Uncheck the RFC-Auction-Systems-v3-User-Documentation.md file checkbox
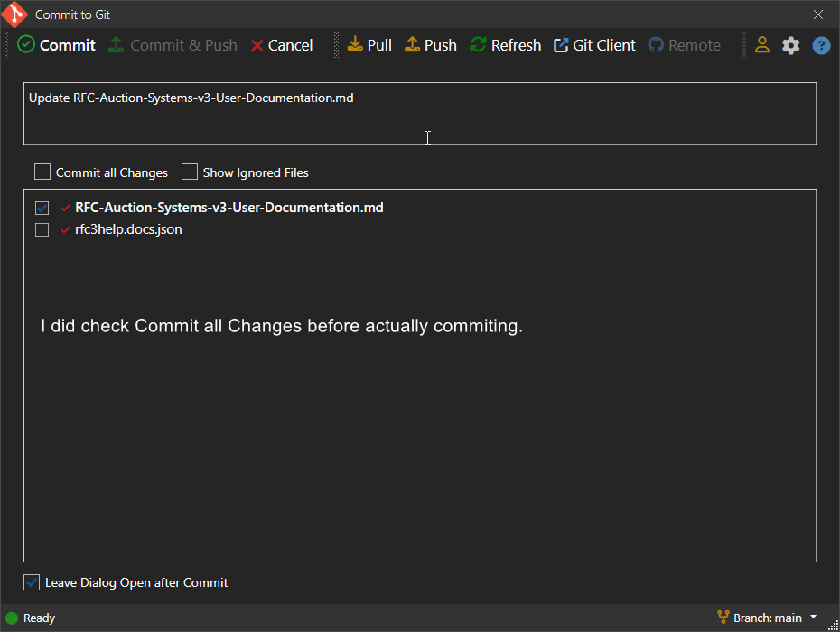 point(42,208)
